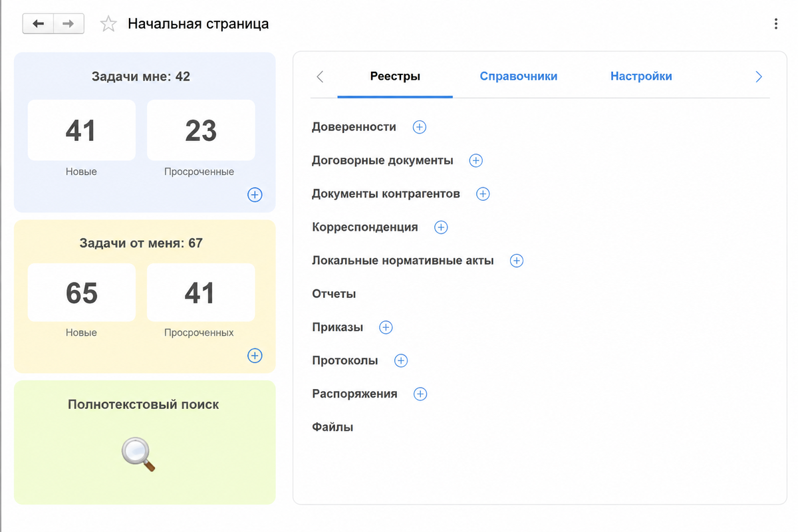Screen dimensions: 798x532
Task: Open full-text search via magnifier icon
Action: point(138,456)
